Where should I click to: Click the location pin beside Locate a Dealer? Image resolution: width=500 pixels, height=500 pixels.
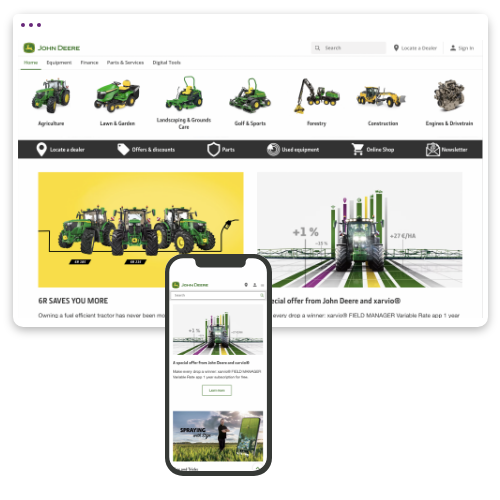(396, 48)
